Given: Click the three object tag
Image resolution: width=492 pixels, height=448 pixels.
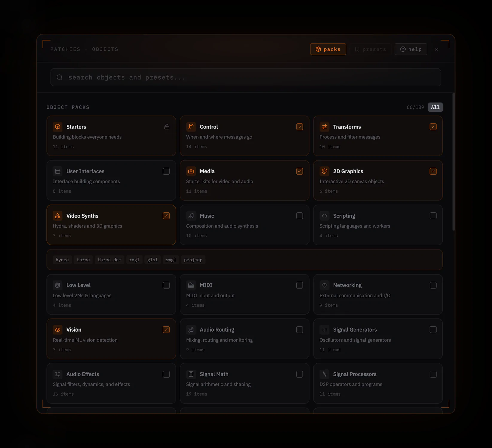Looking at the screenshot, I should click(x=83, y=260).
